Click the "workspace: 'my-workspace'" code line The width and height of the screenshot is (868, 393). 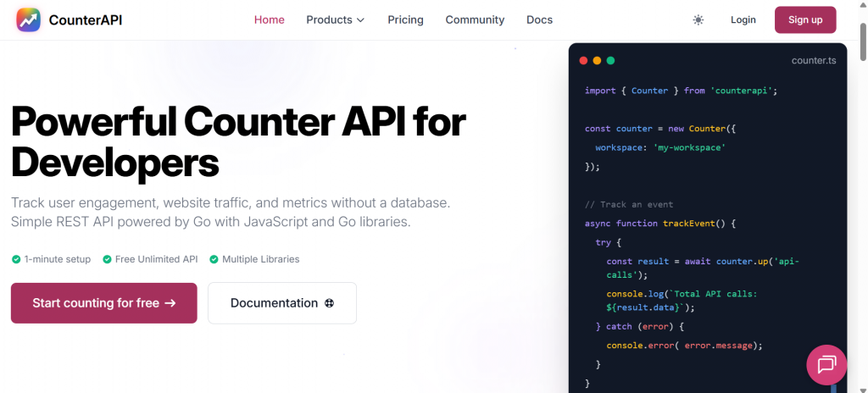[660, 147]
